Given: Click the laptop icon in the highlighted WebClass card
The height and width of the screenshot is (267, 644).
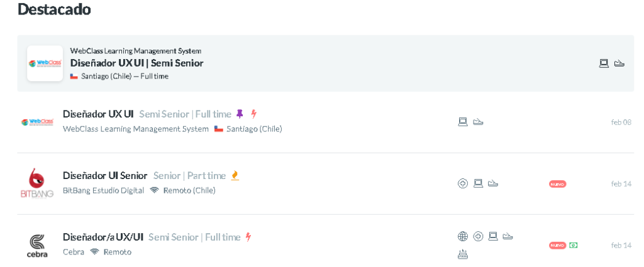Looking at the screenshot, I should [604, 63].
